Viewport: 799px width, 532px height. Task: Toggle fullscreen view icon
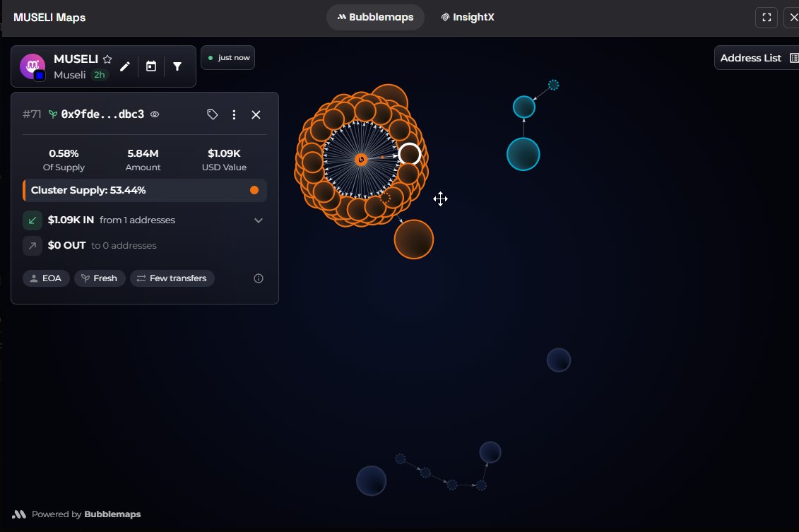(767, 18)
